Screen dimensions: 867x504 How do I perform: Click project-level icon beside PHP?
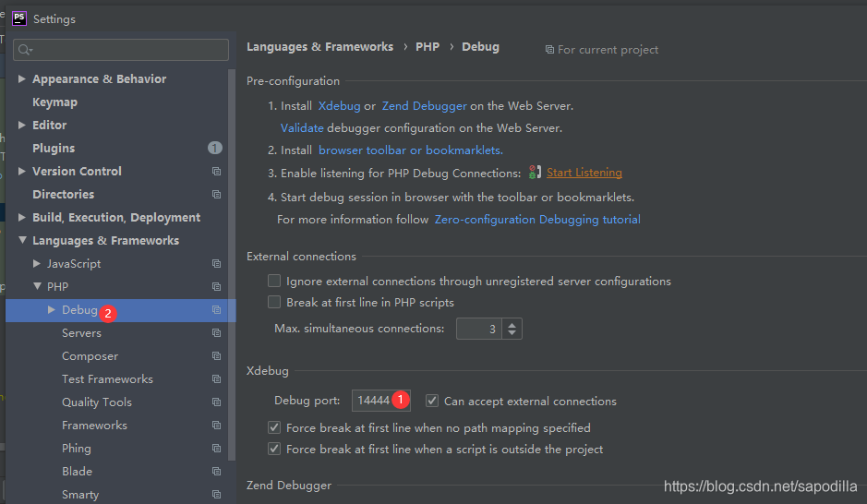[x=216, y=287]
